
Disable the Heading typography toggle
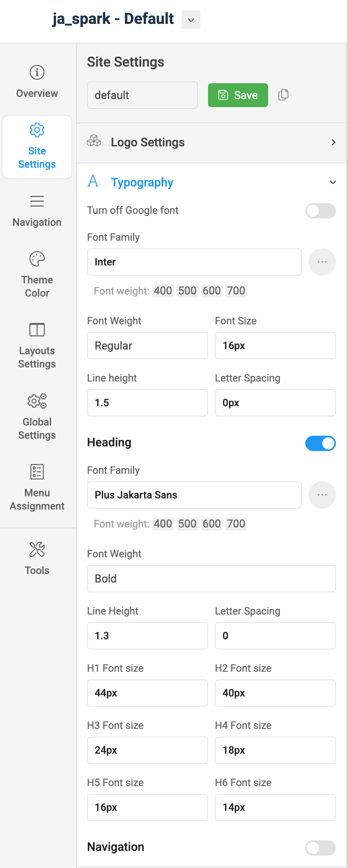click(x=320, y=443)
